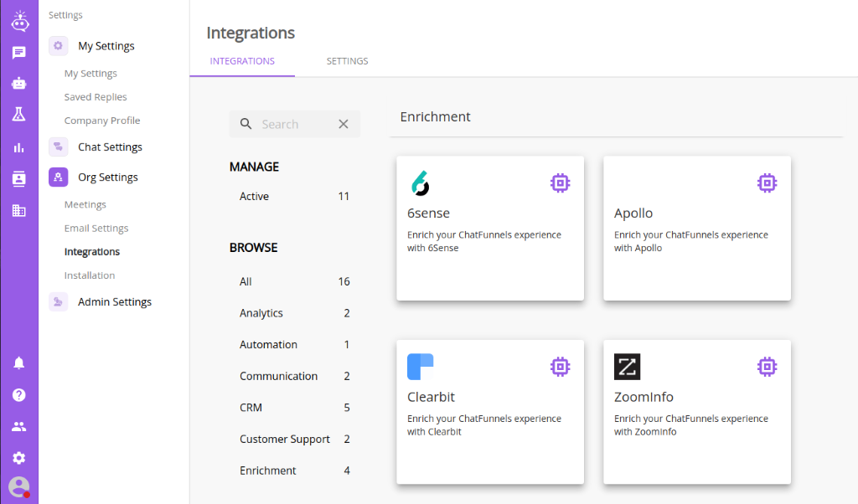This screenshot has height=504, width=858.
Task: Click the Clearbit logo icon
Action: [x=421, y=367]
